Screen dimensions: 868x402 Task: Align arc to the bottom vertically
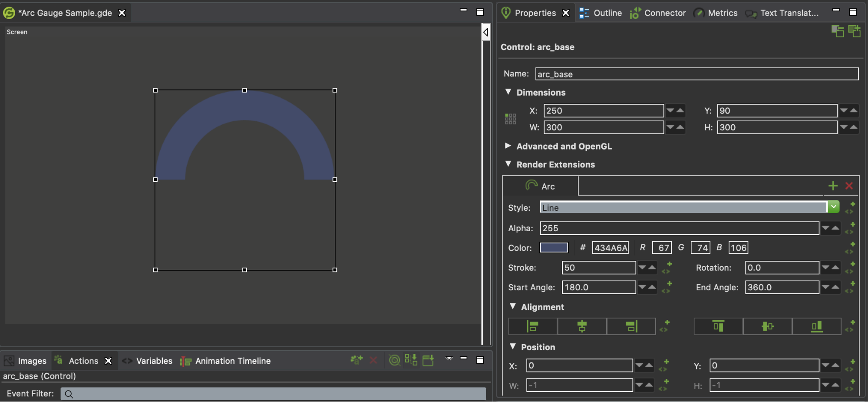[817, 326]
